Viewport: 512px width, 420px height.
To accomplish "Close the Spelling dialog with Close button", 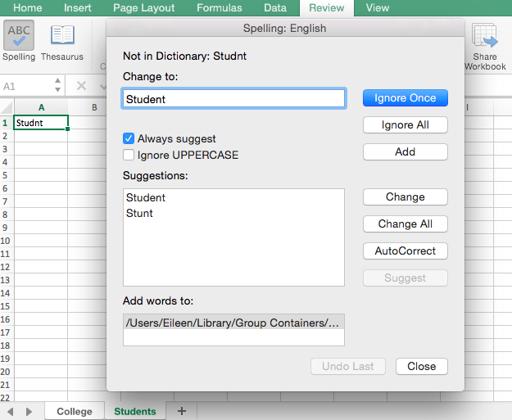I will tap(421, 366).
